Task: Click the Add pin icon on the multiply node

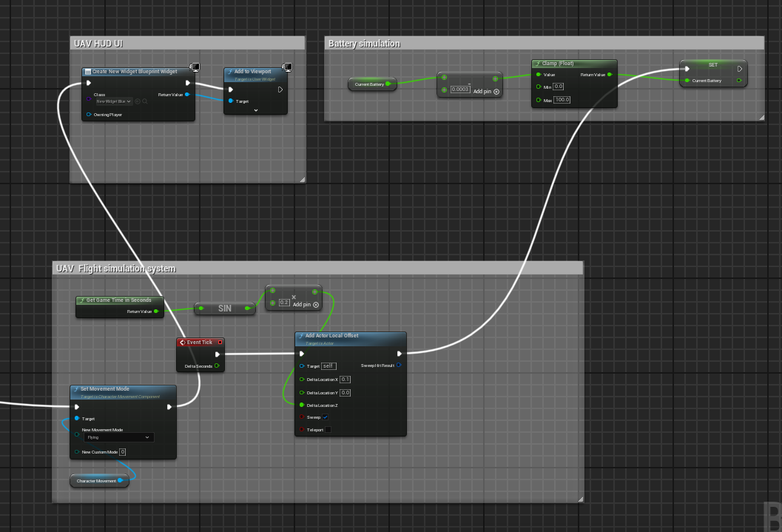Action: (316, 305)
